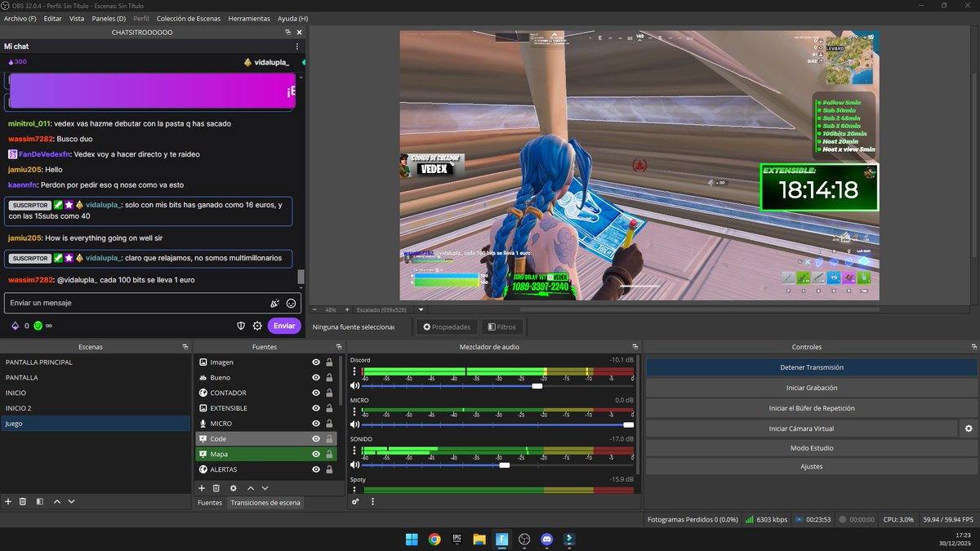Open advanced audio properties gears icon in mixer
Image resolution: width=980 pixels, height=551 pixels.
tap(355, 502)
